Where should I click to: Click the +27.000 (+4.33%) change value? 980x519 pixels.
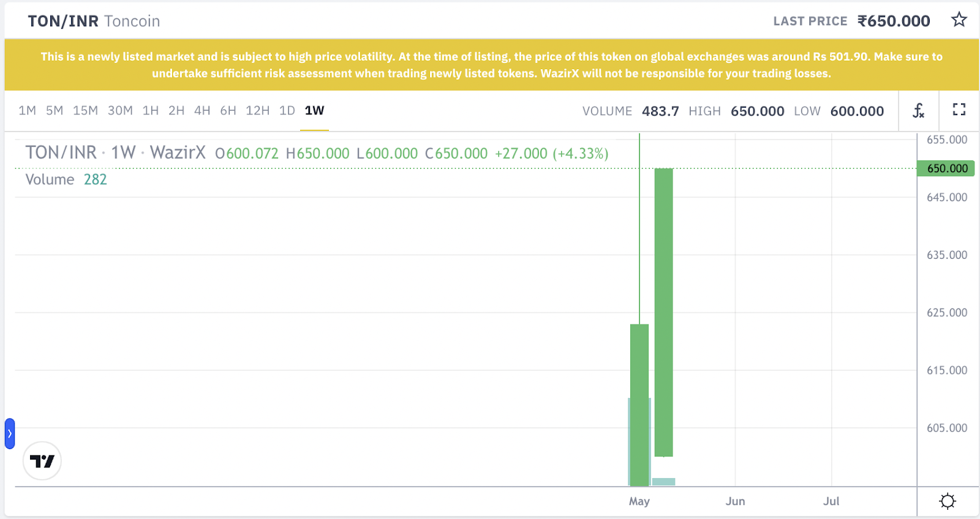click(551, 153)
